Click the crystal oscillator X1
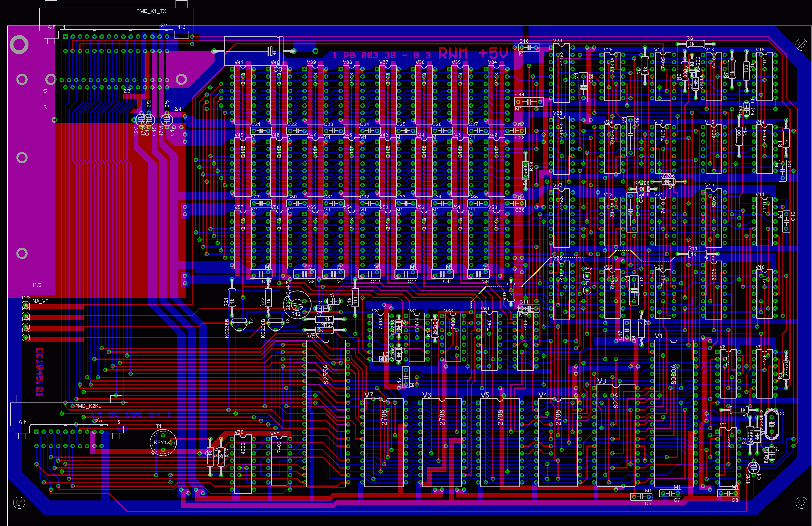 [772, 425]
